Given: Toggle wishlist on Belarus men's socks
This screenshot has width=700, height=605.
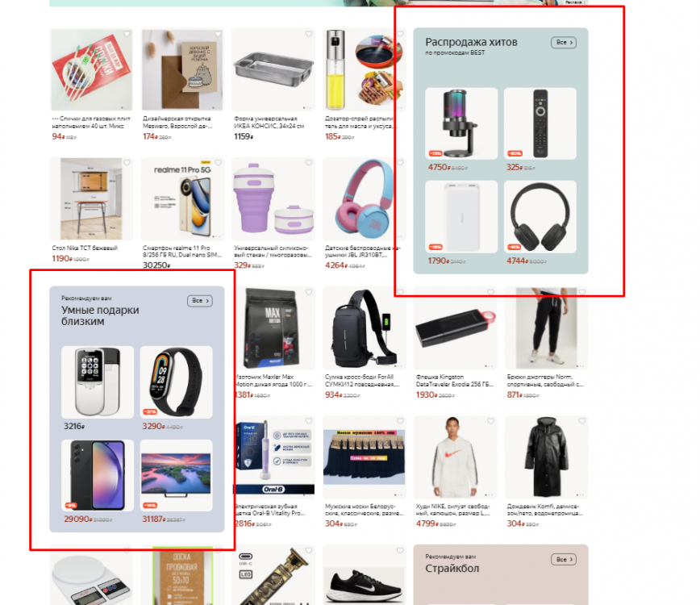Looking at the screenshot, I should 400,421.
